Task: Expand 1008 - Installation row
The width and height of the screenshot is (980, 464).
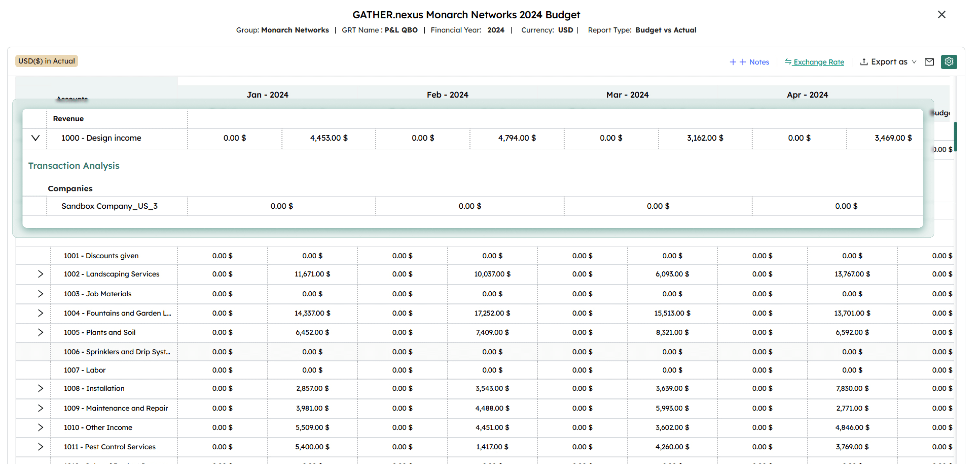Action: click(40, 388)
